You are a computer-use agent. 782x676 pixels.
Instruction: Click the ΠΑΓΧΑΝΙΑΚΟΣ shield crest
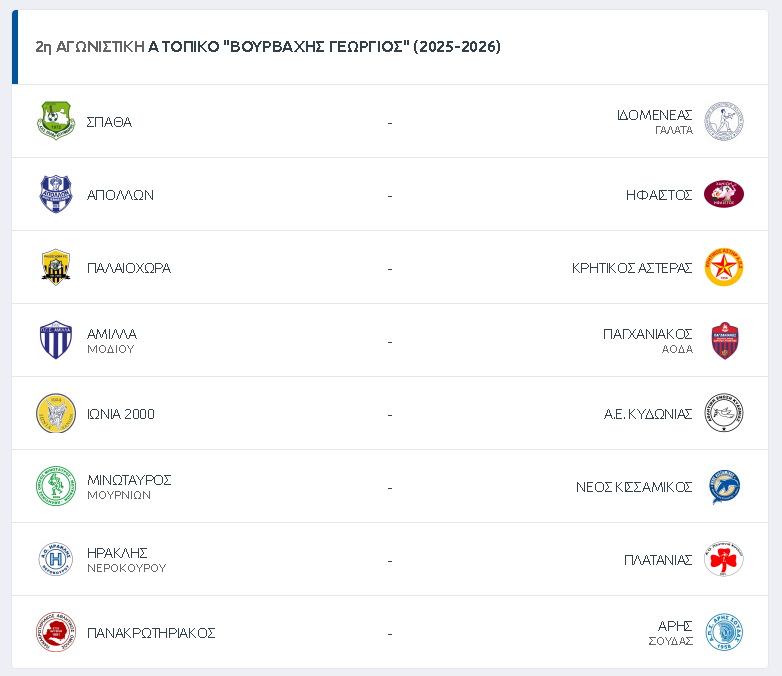pos(723,340)
